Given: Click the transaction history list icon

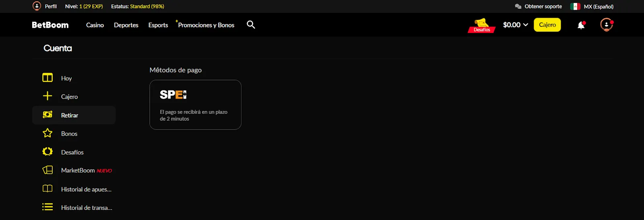Looking at the screenshot, I should pyautogui.click(x=47, y=207).
